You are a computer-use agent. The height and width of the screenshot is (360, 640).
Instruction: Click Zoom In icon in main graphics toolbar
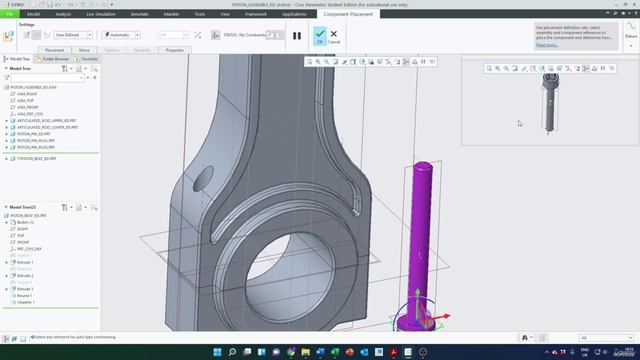point(318,62)
